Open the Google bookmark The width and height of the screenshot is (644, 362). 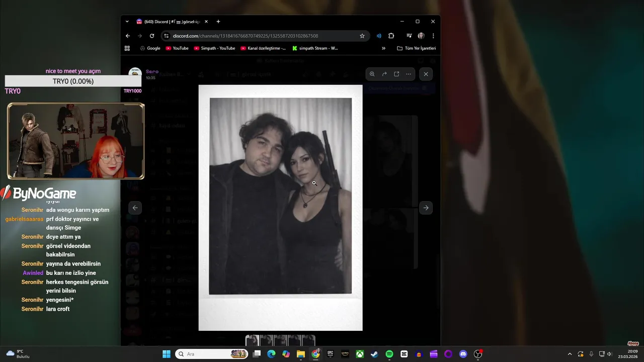coord(150,48)
